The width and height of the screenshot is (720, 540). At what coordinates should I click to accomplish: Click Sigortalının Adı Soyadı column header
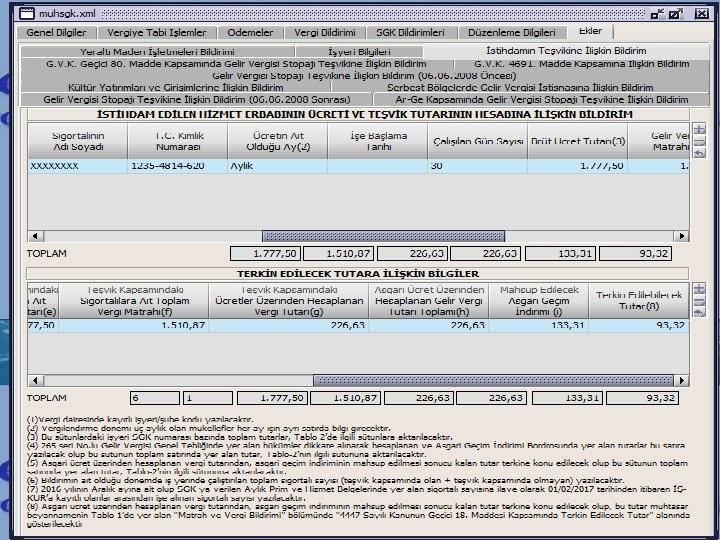pos(78,141)
